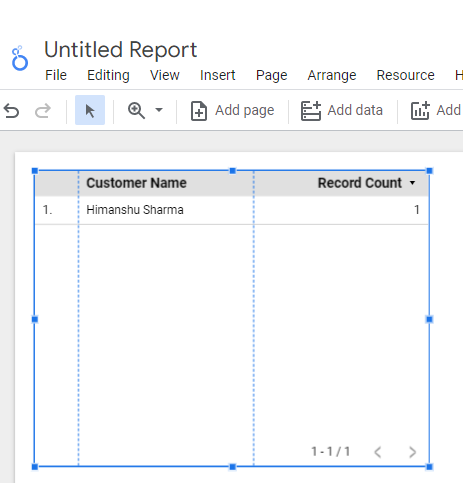Screen dimensions: 463x483
Task: Open the Page menu
Action: coord(272,75)
